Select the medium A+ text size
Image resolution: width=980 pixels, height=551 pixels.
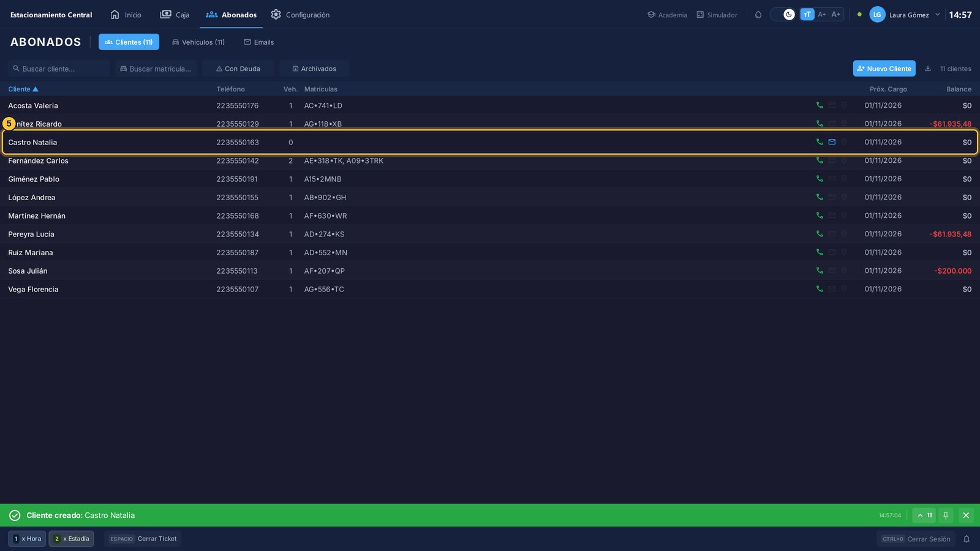(x=822, y=15)
